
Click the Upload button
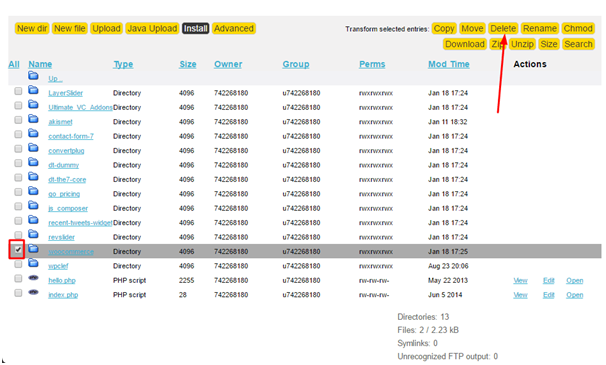pyautogui.click(x=106, y=29)
